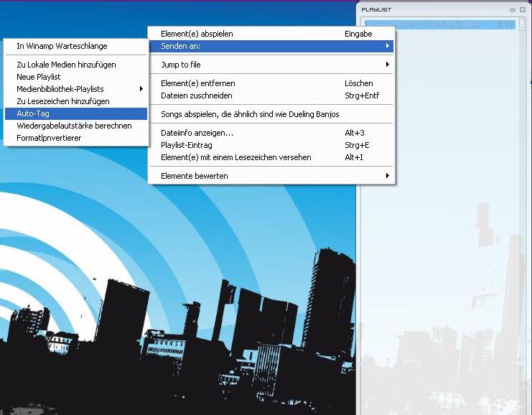Open 'Elemente bewerten' submenu
This screenshot has width=532, height=415.
pyautogui.click(x=271, y=176)
